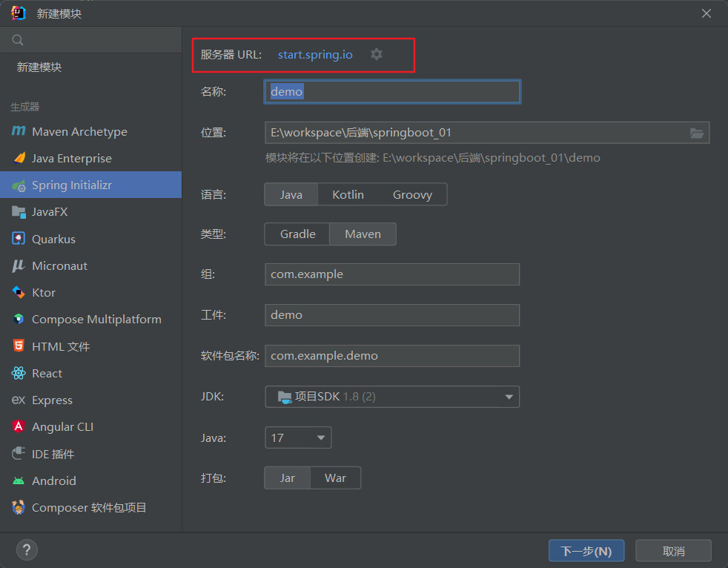728x568 pixels.
Task: Click the 组 group field com.example
Action: 392,274
